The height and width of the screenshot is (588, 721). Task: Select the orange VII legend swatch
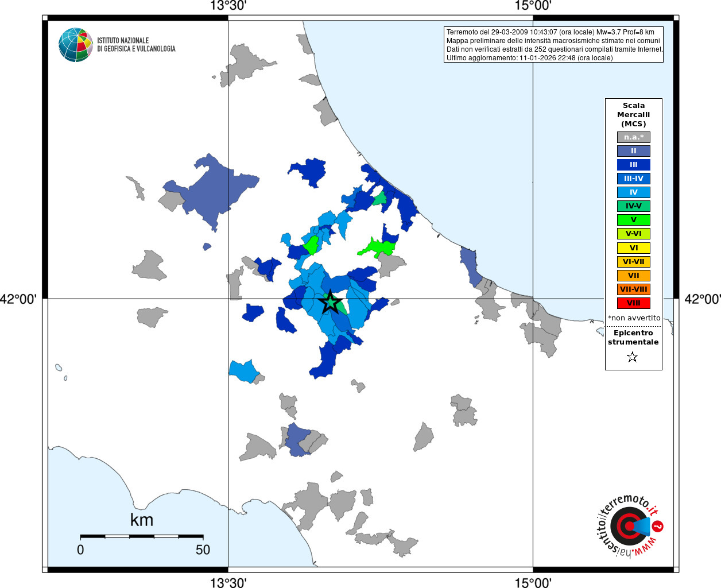[x=634, y=276]
